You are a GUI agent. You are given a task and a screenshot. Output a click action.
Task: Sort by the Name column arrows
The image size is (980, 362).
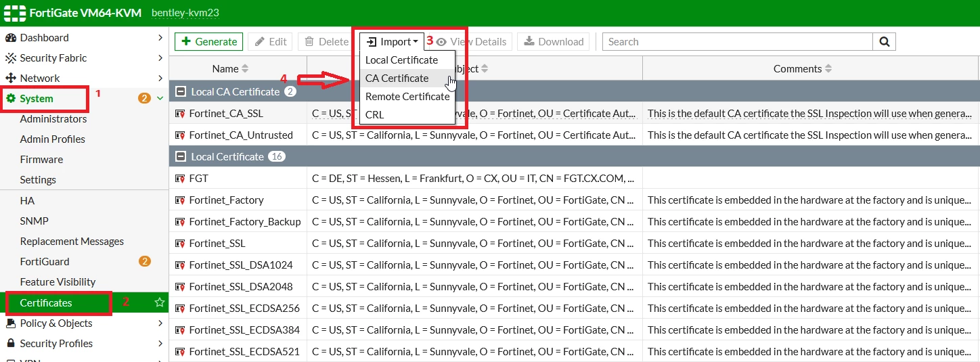tap(245, 69)
